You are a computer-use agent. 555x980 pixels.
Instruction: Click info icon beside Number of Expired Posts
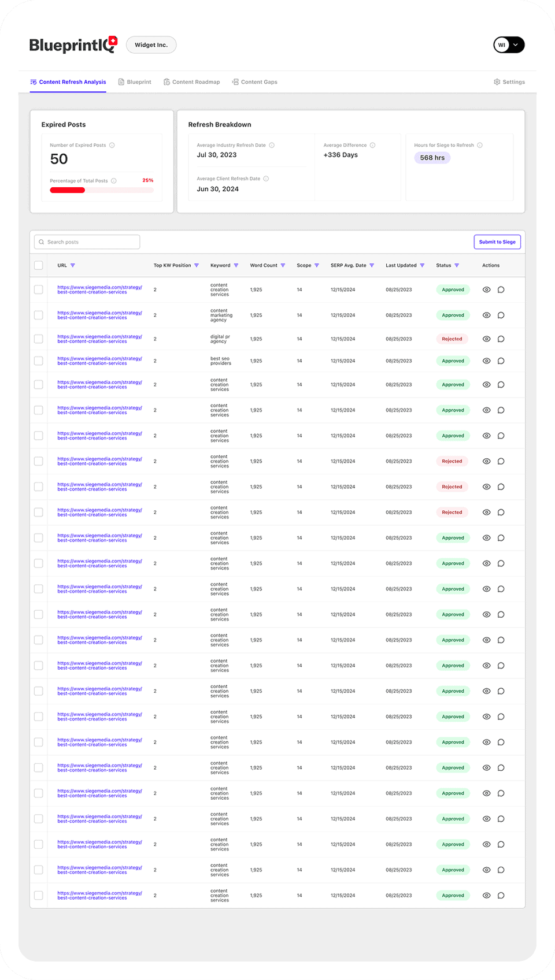[112, 146]
